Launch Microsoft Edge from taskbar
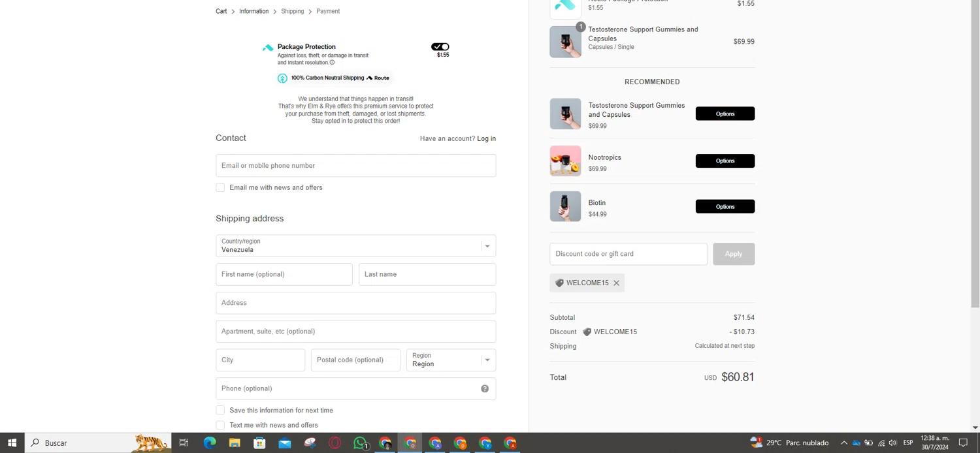The width and height of the screenshot is (980, 453). [x=209, y=443]
